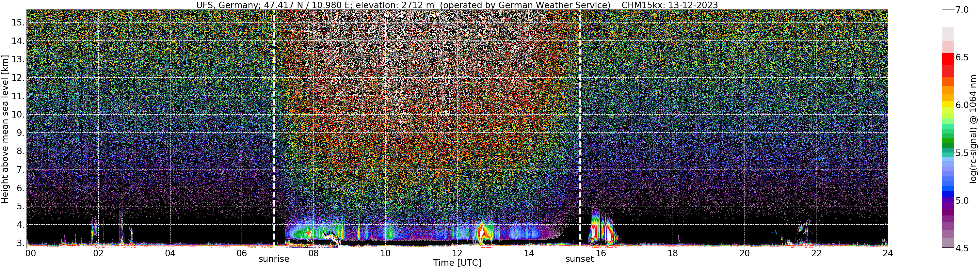This screenshot has height=269, width=980.
Task: Click the colorbar value '6.0'
Action: click(962, 105)
